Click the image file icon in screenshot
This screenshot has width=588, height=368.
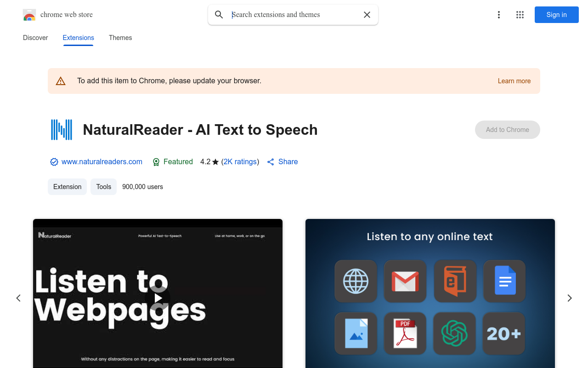tap(356, 333)
